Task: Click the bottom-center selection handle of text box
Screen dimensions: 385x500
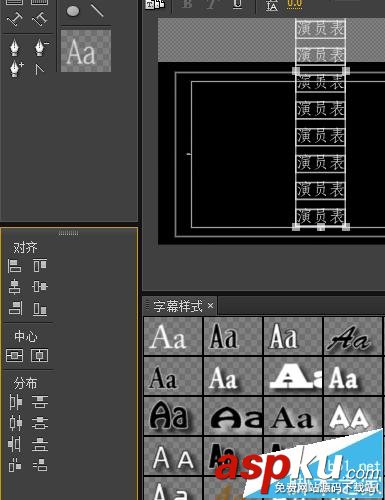Action: (x=321, y=227)
